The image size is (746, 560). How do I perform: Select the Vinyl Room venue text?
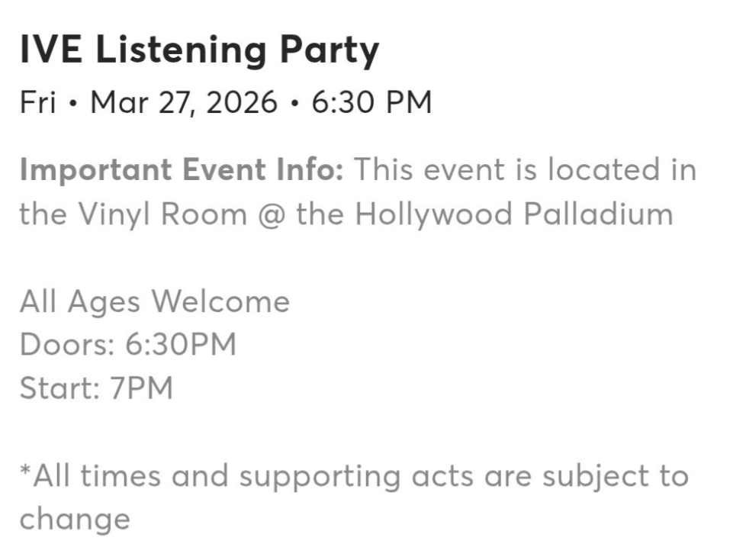coord(162,214)
